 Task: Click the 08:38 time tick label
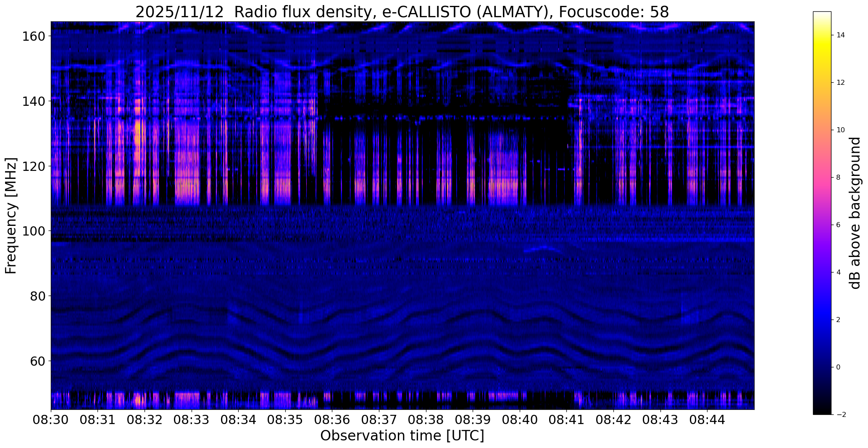click(426, 420)
